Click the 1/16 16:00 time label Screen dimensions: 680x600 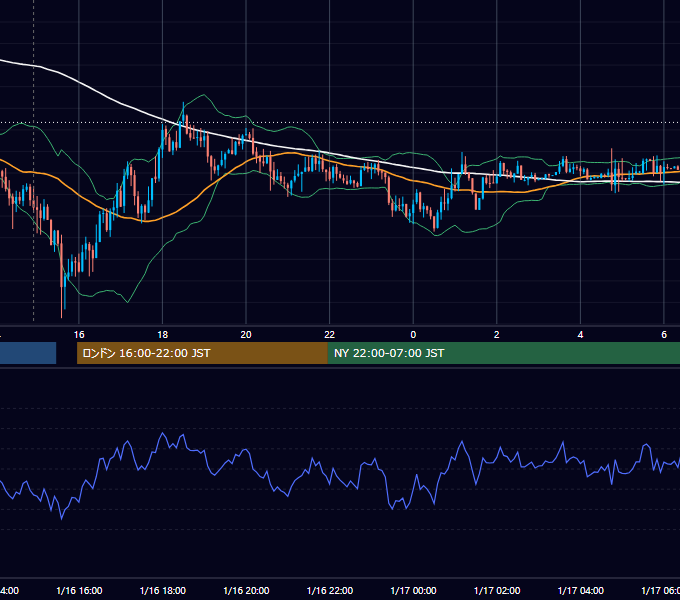[79, 590]
